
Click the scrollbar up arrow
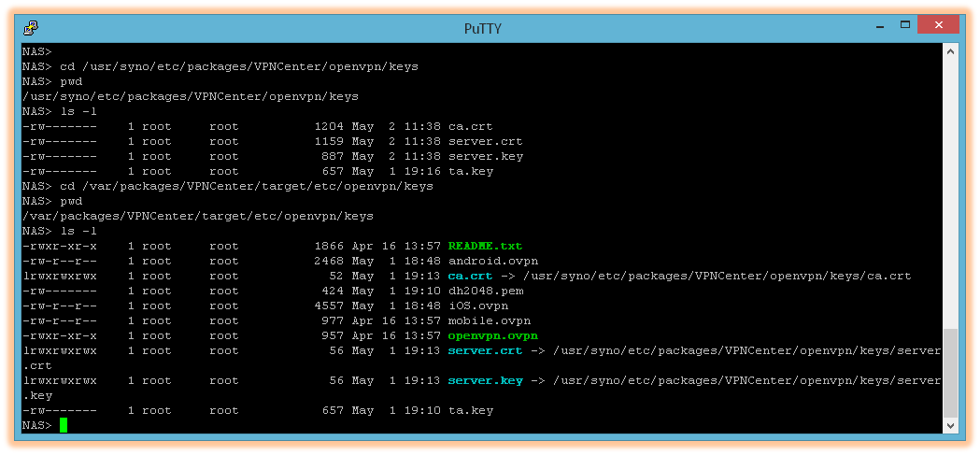950,51
